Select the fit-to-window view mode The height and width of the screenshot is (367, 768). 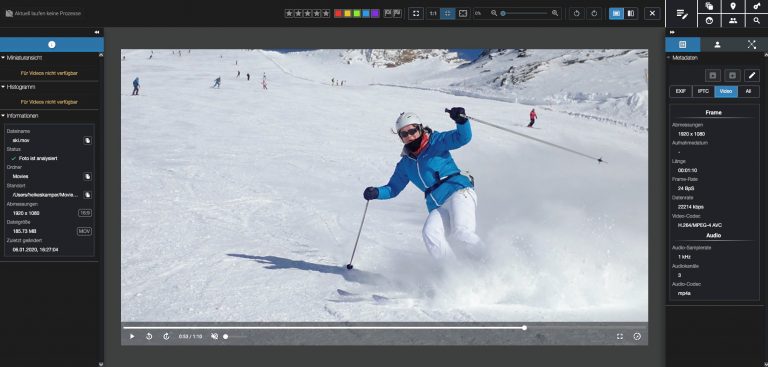click(x=448, y=14)
